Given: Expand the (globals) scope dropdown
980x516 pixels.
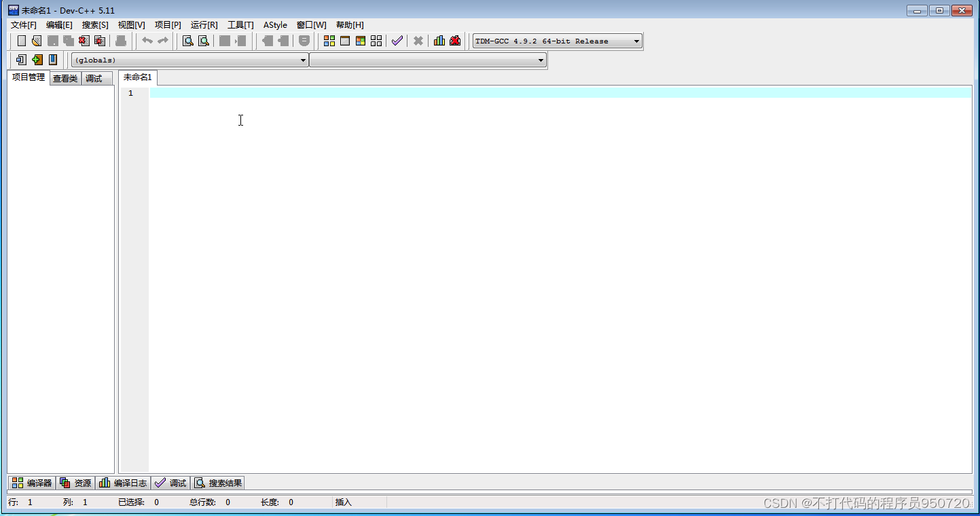Looking at the screenshot, I should [190, 60].
